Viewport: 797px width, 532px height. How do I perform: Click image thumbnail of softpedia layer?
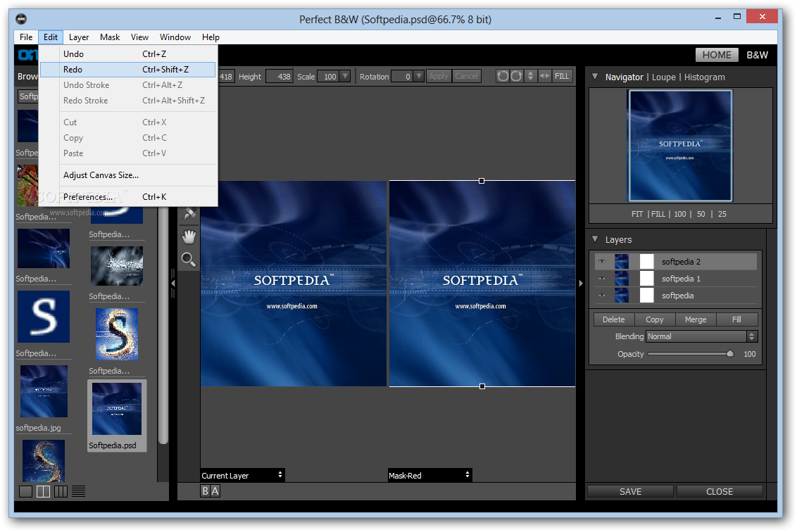tap(622, 296)
